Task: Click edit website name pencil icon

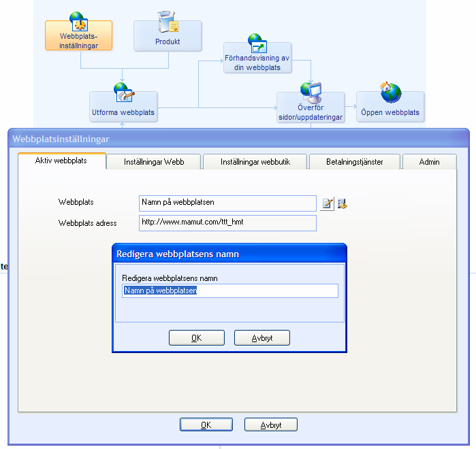Action: (328, 203)
